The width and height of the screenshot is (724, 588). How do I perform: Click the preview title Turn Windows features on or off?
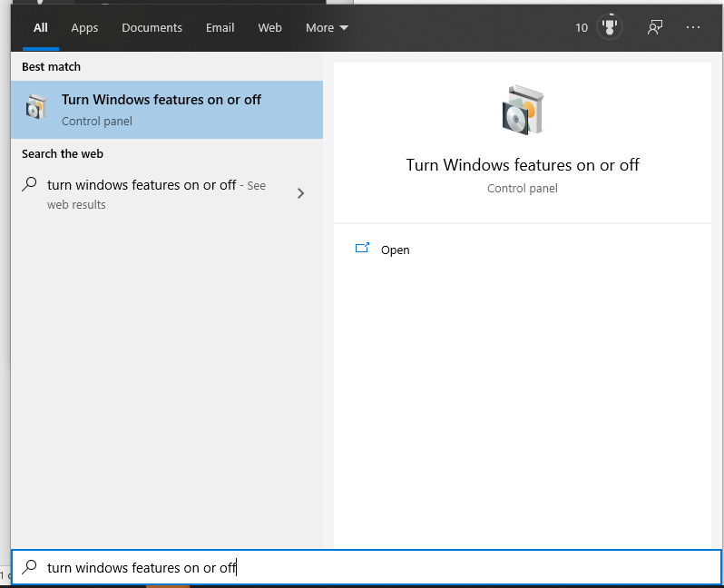click(523, 165)
